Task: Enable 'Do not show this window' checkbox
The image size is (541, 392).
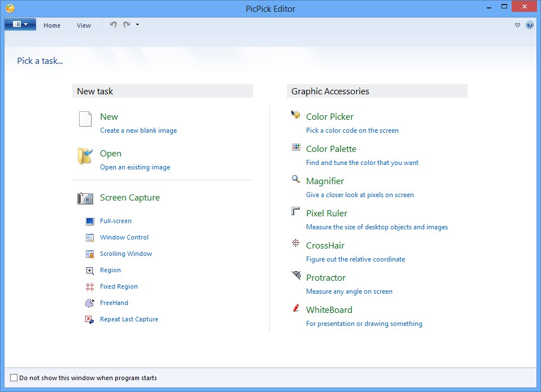Action: tap(14, 378)
